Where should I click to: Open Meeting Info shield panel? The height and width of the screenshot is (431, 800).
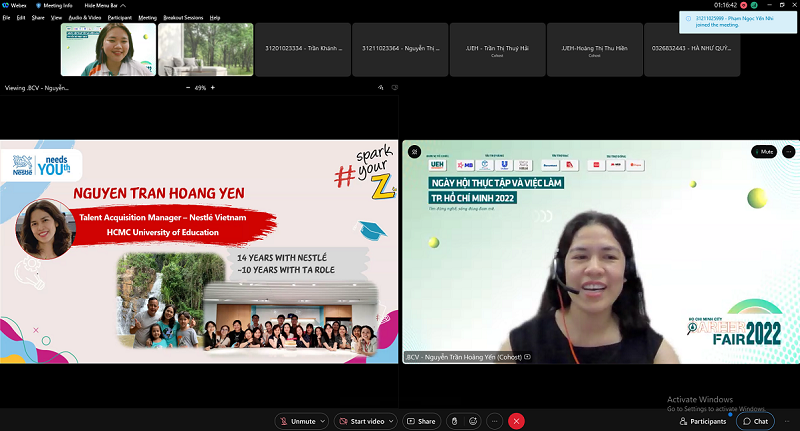pos(54,6)
